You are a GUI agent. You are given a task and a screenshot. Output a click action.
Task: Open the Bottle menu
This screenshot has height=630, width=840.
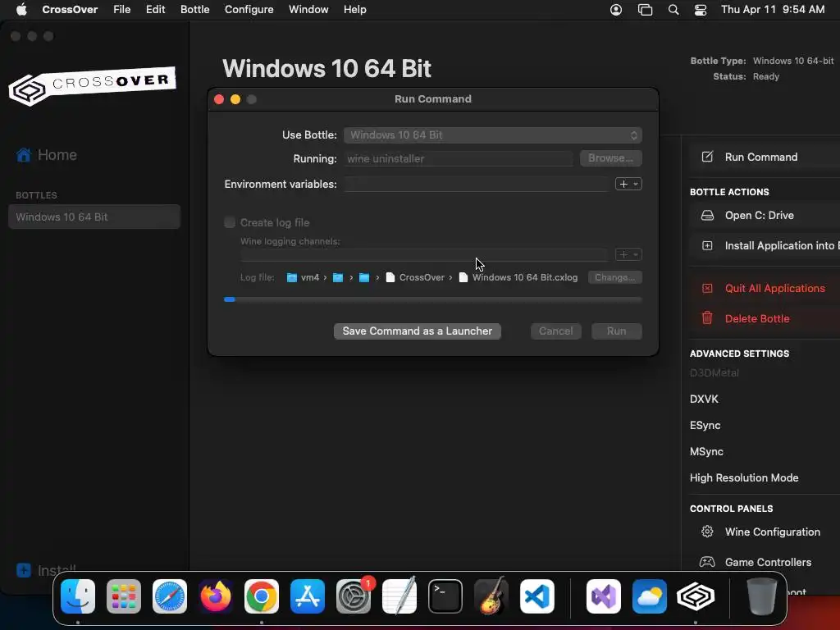click(195, 10)
